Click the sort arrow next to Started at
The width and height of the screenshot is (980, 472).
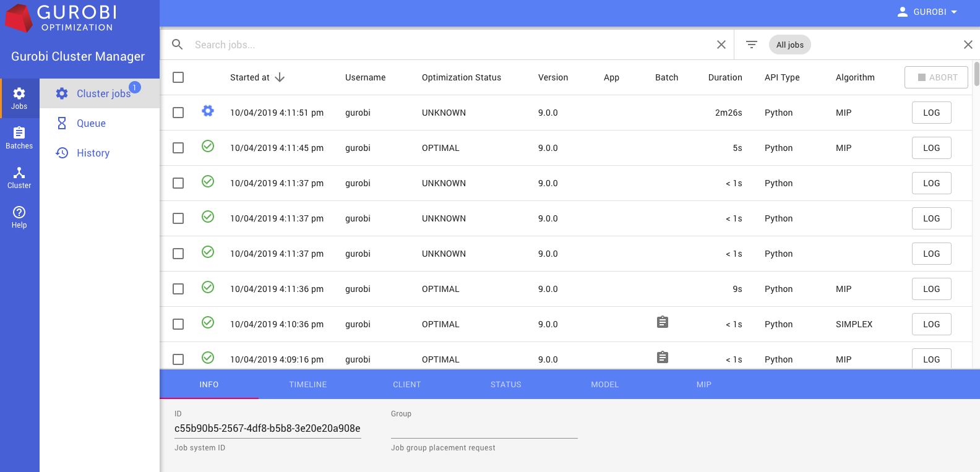280,77
